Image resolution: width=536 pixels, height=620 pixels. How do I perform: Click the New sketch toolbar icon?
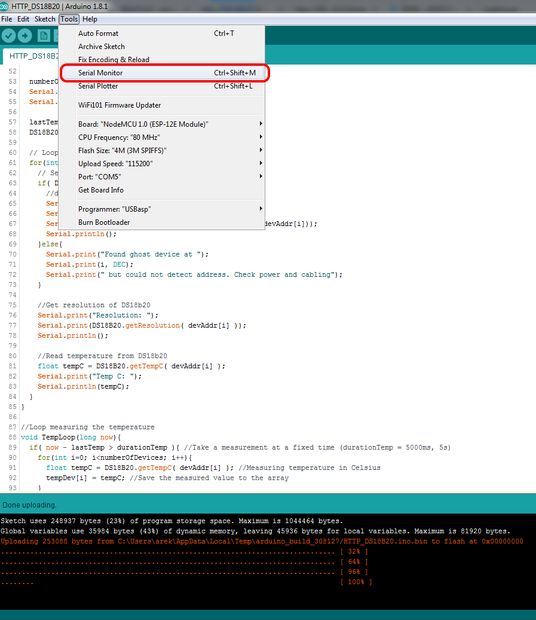(43, 36)
